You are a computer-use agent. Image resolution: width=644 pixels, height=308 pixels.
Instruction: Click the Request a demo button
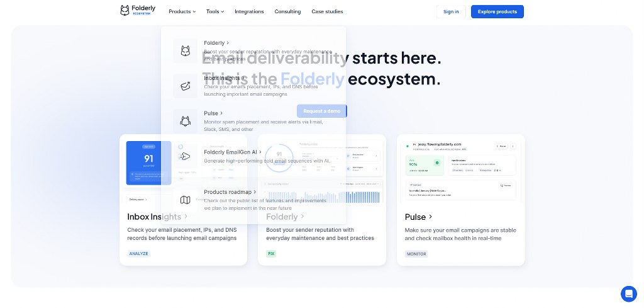(x=322, y=111)
